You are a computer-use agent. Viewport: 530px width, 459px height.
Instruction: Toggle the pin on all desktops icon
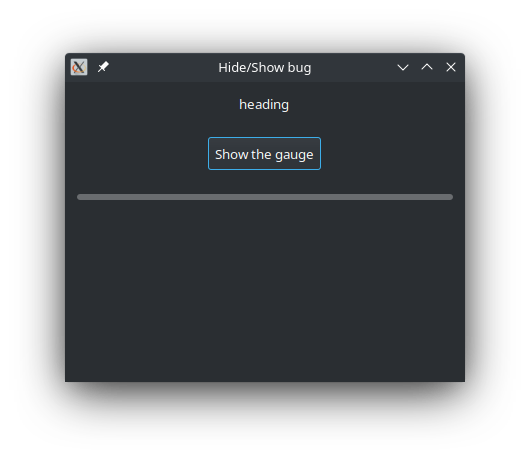point(103,67)
